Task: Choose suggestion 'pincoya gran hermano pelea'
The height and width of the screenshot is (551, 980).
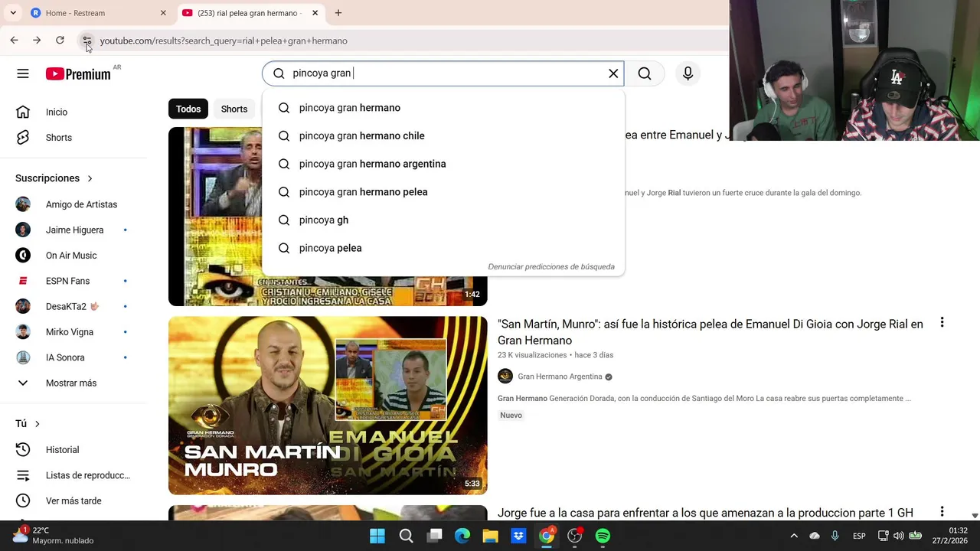Action: [x=443, y=192]
